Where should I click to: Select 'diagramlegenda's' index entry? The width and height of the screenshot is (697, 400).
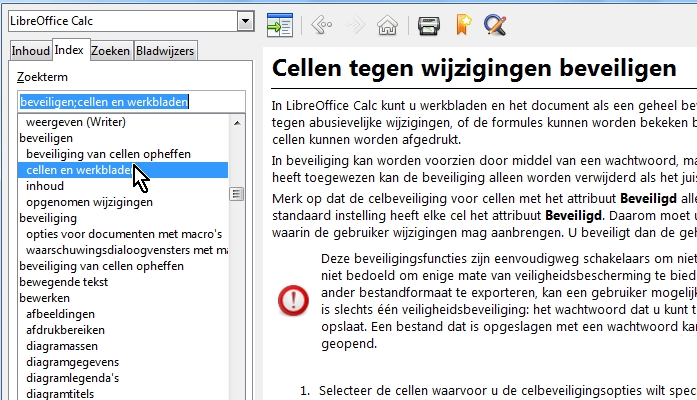[x=72, y=378]
